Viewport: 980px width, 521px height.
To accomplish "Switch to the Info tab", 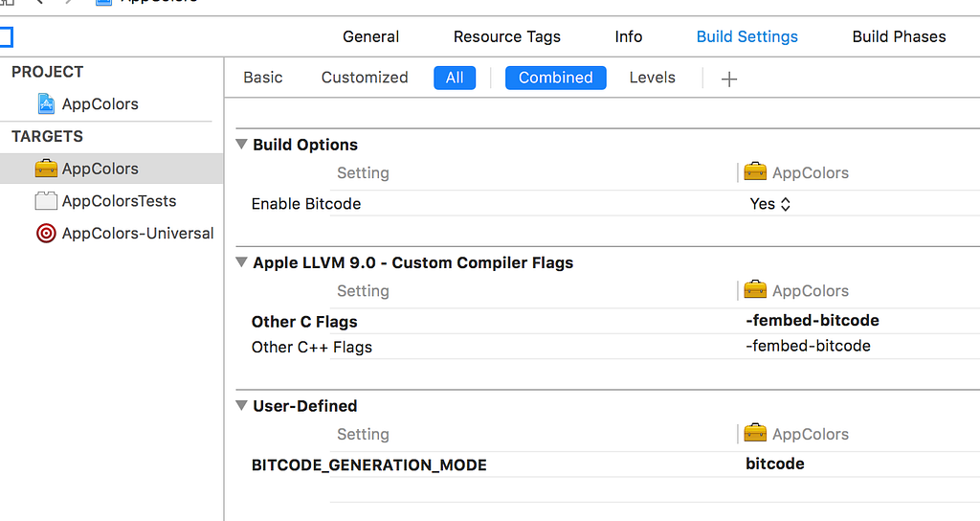I will [628, 37].
